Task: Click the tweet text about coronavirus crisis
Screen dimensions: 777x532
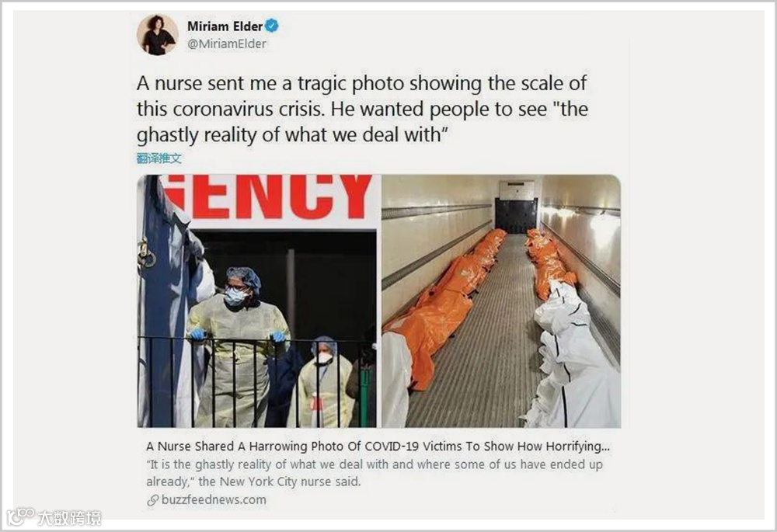Action: point(362,109)
